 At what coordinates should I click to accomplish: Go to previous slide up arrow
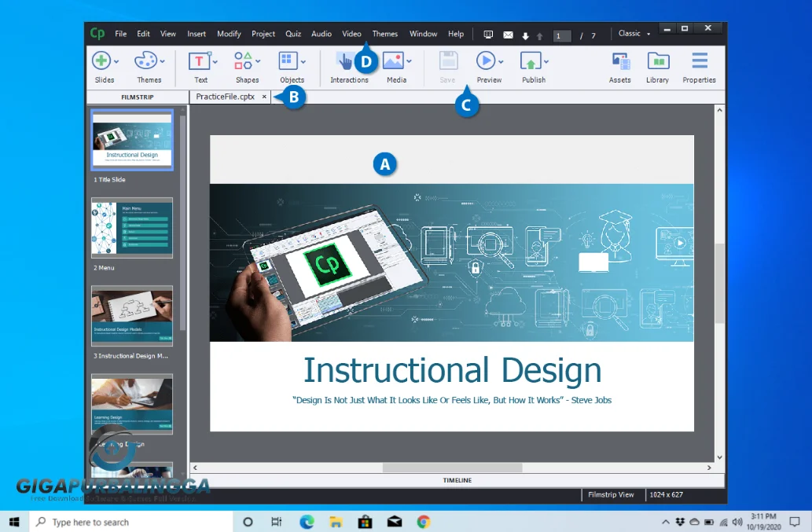540,35
